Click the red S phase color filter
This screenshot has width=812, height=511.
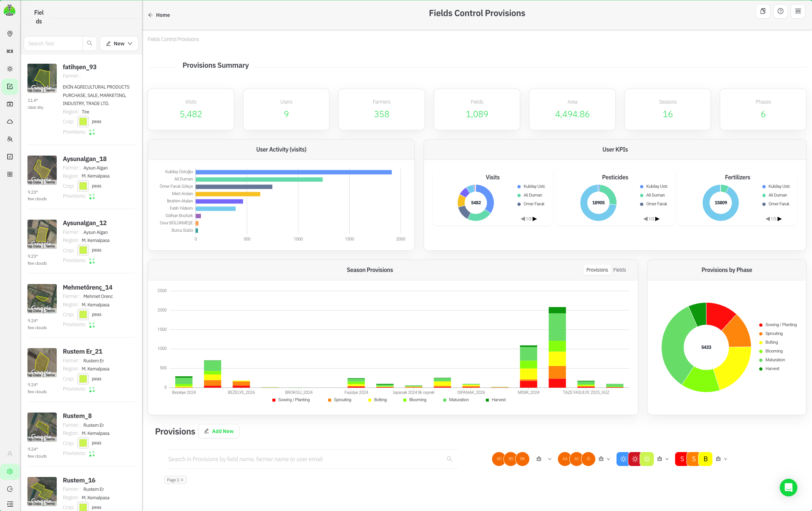pos(682,459)
